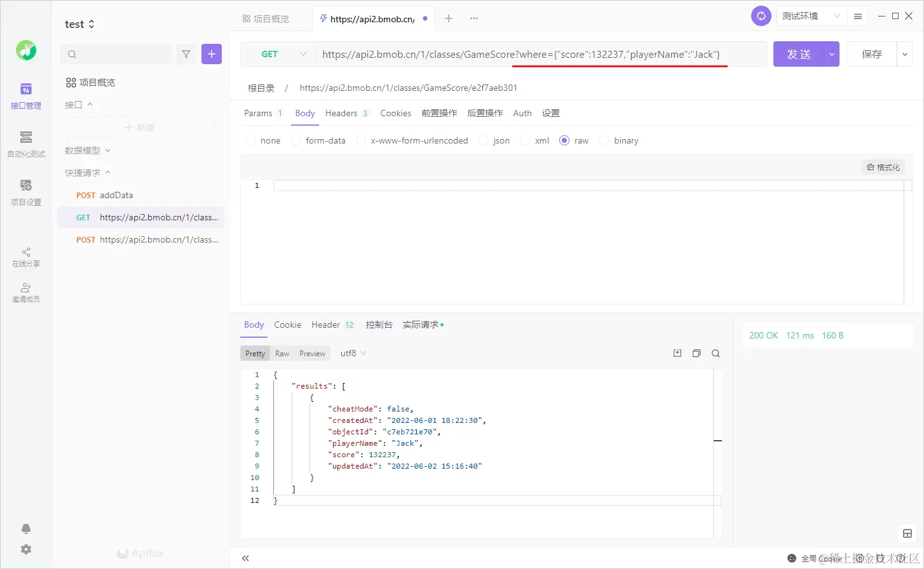This screenshot has width=924, height=569.
Task: Open notifications bell in the sidebar
Action: (x=26, y=529)
